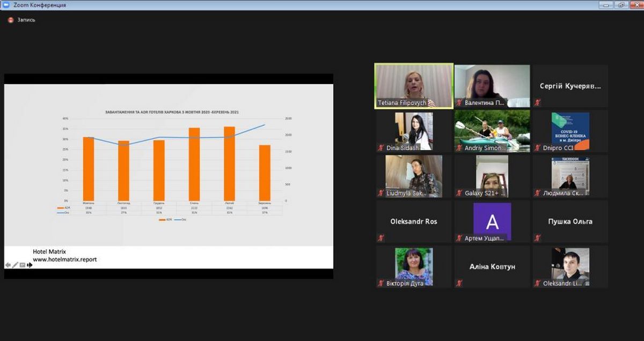Viewport: 644px width, 341px height.
Task: Click the muted mic icon on Пушка Ольга's tile
Action: 538,238
